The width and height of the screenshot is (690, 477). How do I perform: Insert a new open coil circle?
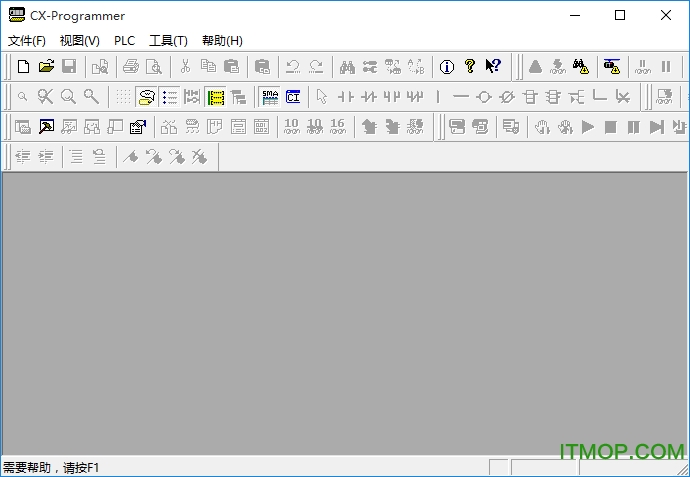click(484, 96)
